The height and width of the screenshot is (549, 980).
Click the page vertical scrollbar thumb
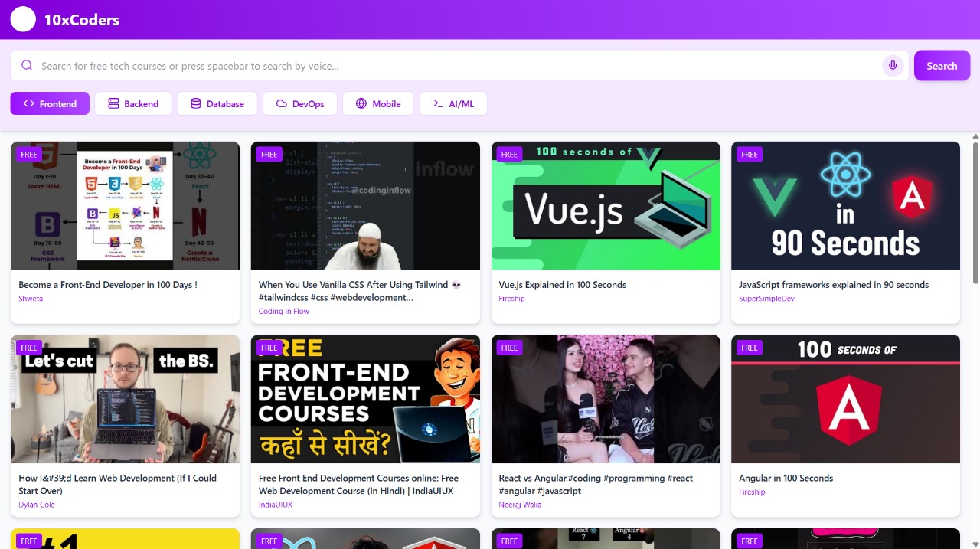tap(975, 213)
